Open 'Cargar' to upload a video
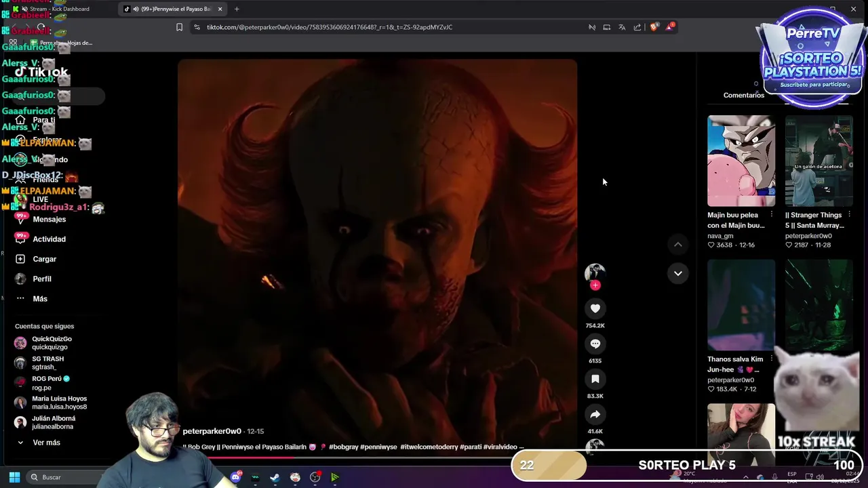 click(x=36, y=259)
